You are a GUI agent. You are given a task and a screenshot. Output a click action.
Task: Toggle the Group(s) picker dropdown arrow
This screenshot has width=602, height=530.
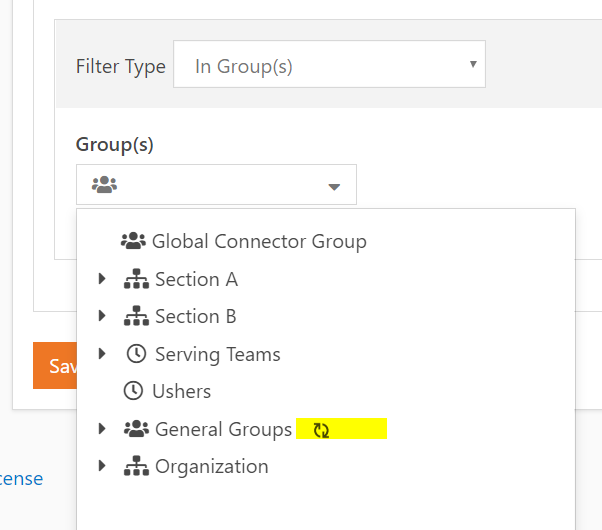334,186
